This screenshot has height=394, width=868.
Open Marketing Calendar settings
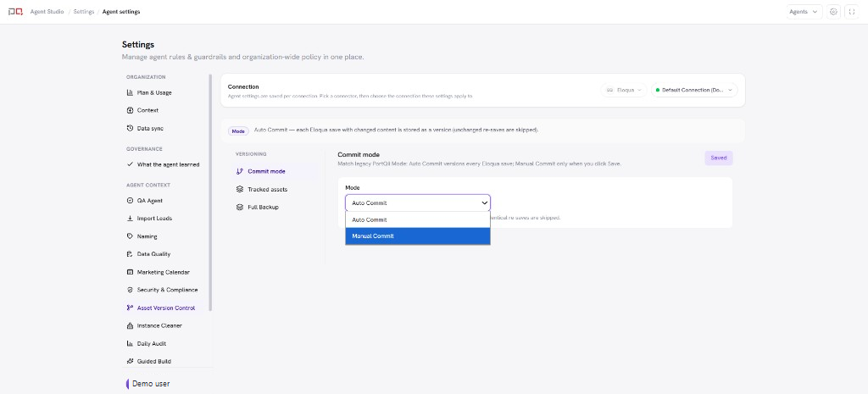[165, 272]
